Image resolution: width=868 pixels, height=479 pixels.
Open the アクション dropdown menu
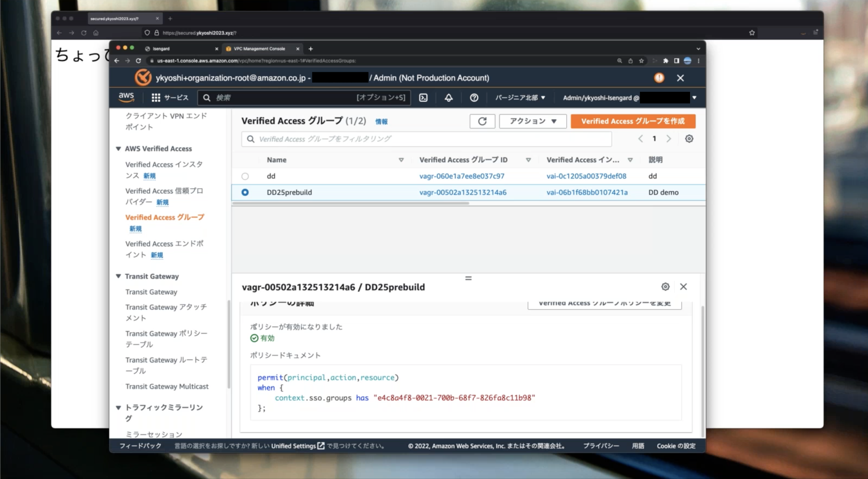click(532, 121)
